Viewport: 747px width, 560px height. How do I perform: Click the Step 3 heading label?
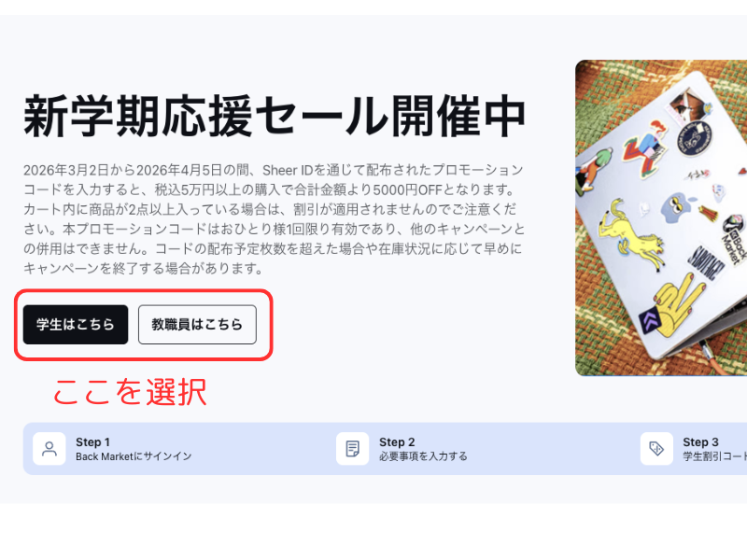click(x=701, y=441)
